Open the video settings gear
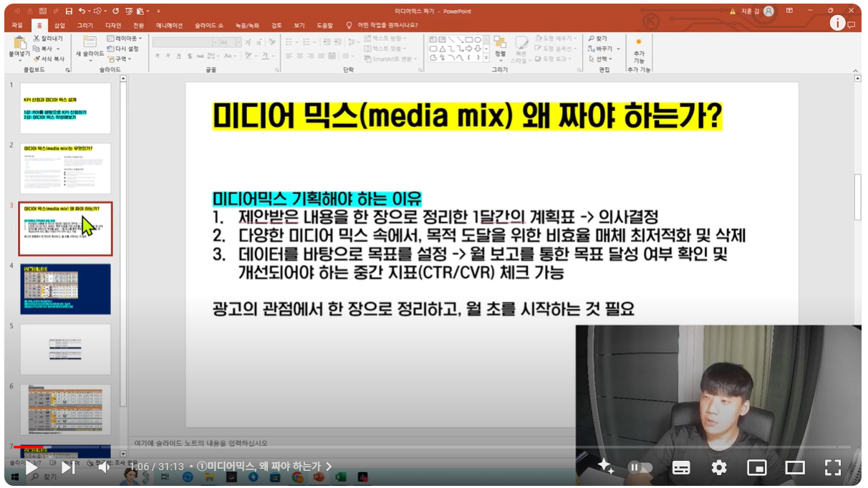Viewport: 868px width, 488px height. 719,468
